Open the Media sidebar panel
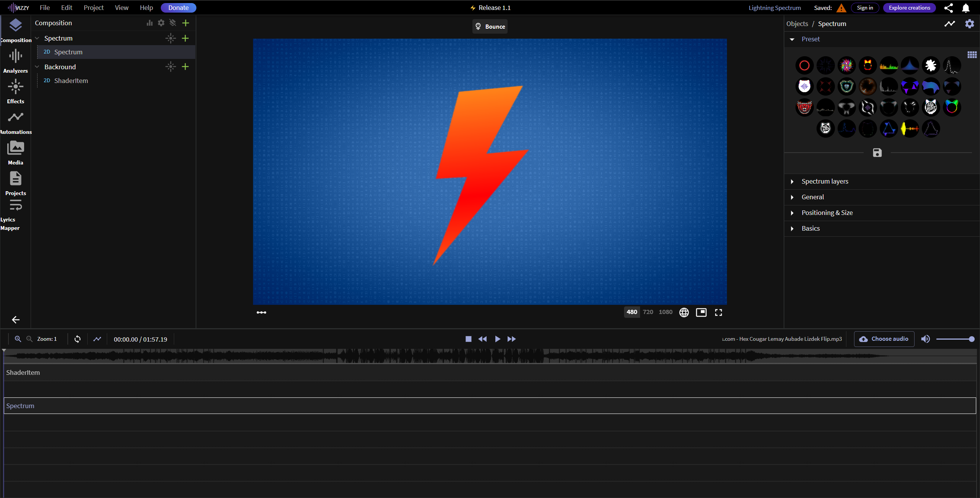 point(15,152)
